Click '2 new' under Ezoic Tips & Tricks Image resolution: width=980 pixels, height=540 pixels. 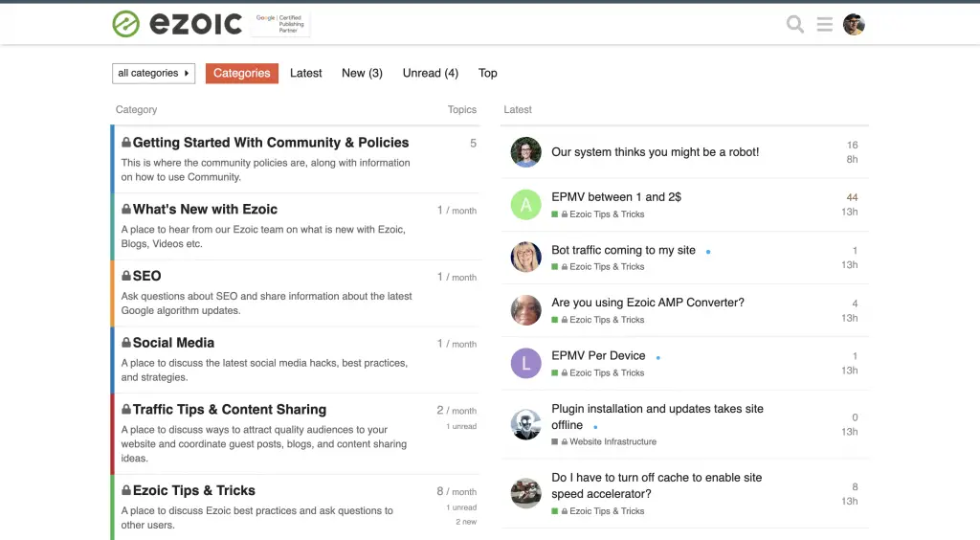click(466, 521)
